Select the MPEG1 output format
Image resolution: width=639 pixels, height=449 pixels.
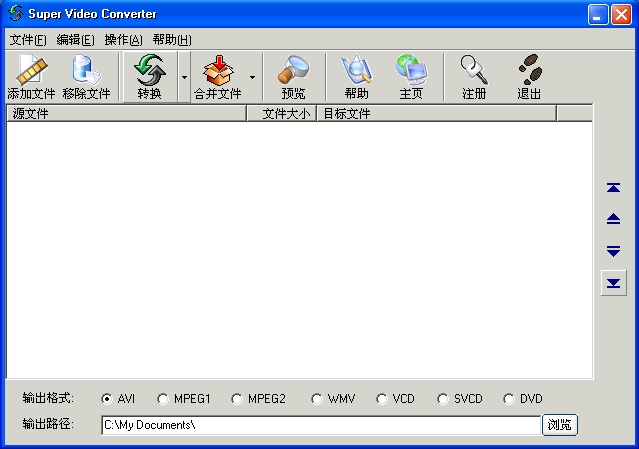[x=184, y=398]
